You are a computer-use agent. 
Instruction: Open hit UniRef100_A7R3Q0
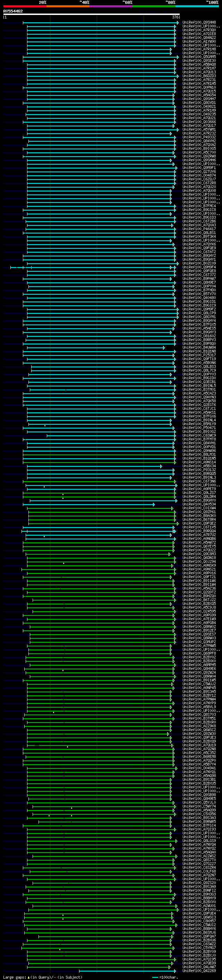[x=199, y=30]
